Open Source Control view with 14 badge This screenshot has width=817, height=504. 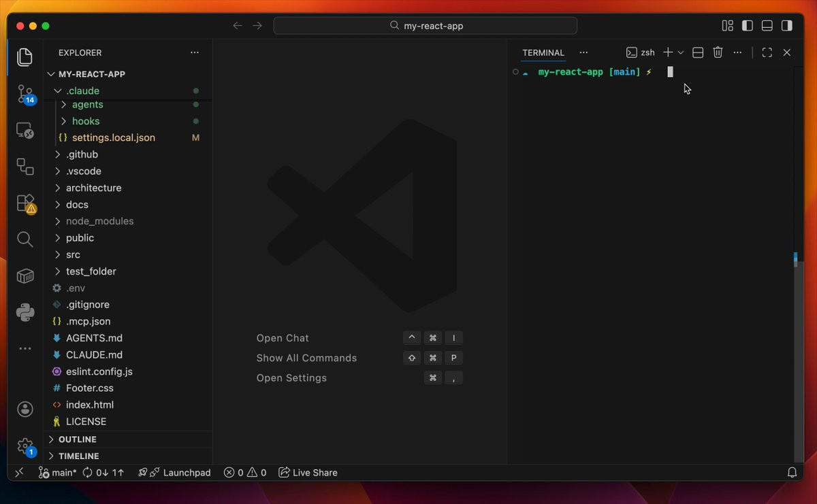pos(25,95)
